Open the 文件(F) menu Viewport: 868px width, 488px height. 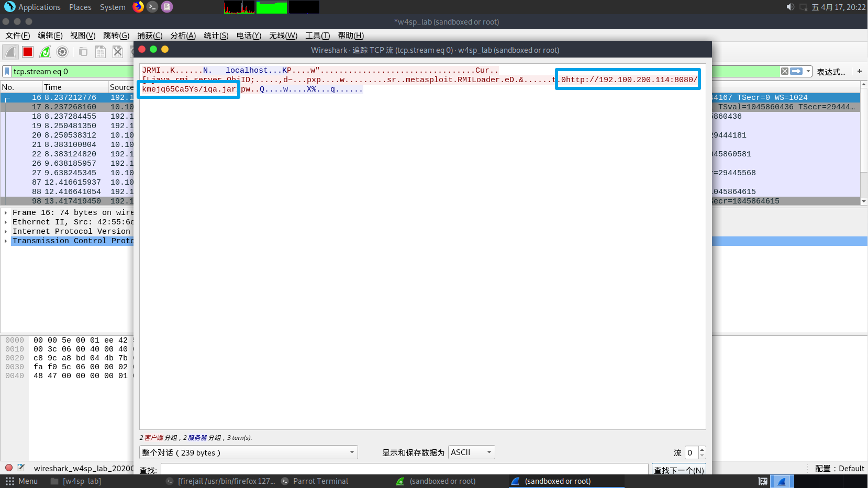18,35
